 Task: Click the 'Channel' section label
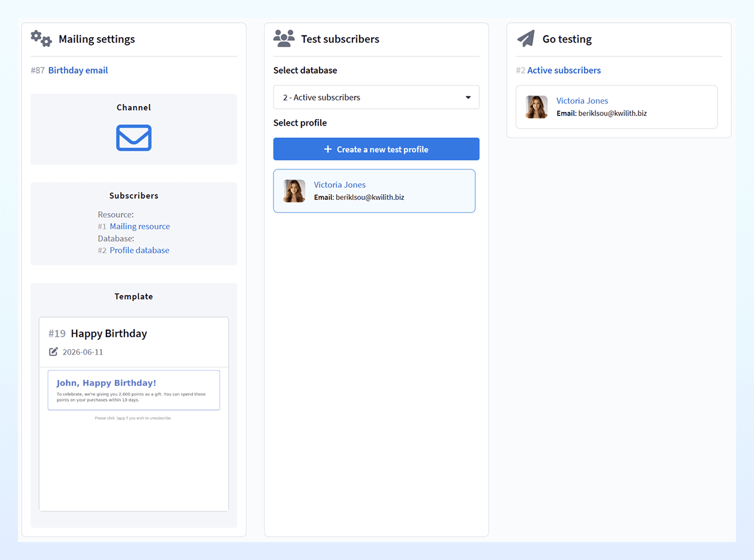pyautogui.click(x=134, y=108)
